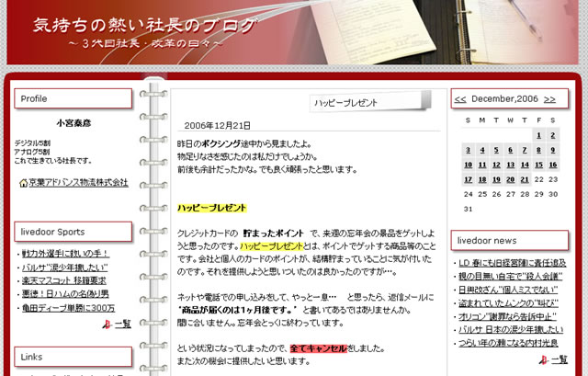Open news headline バルサ 日本の涙少年擁したい
This screenshot has width=588, height=376.
[x=511, y=330]
